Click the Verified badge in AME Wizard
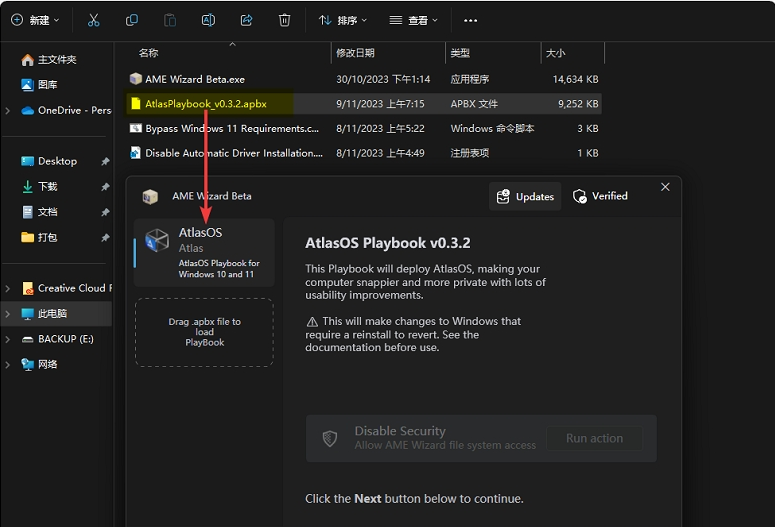Screen dimensions: 775x527 pyautogui.click(x=600, y=196)
